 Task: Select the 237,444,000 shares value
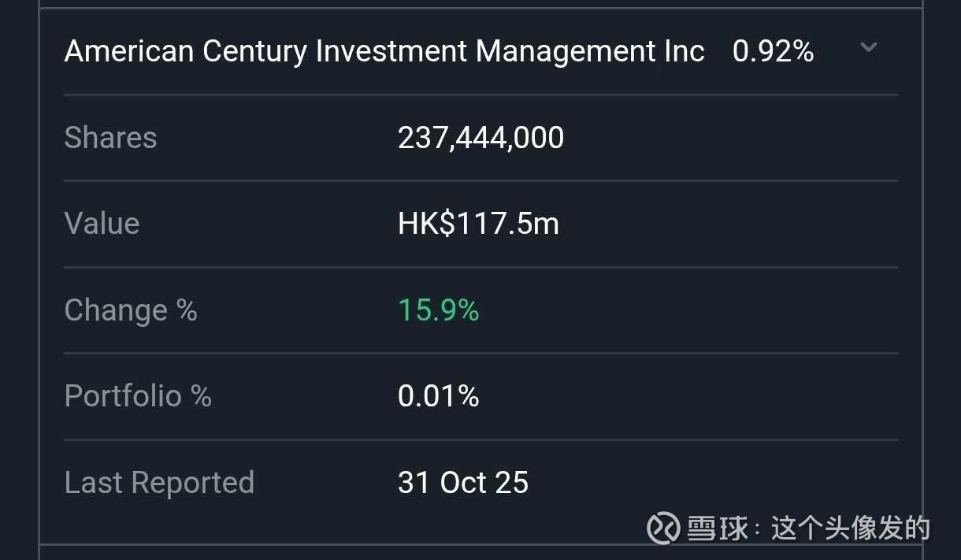coord(480,138)
